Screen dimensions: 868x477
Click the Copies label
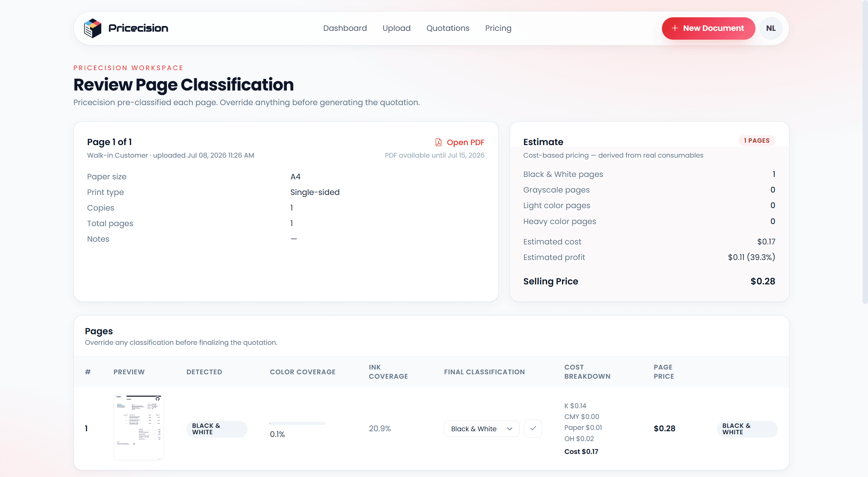coord(100,208)
